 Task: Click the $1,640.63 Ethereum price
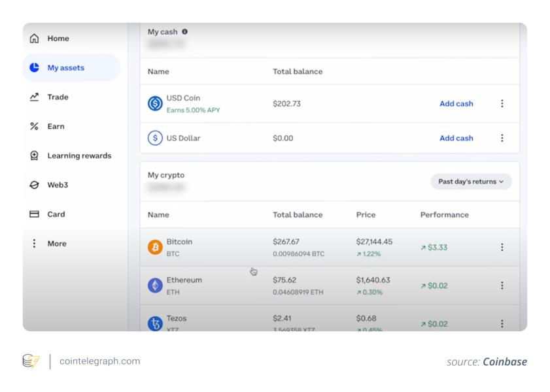point(373,280)
